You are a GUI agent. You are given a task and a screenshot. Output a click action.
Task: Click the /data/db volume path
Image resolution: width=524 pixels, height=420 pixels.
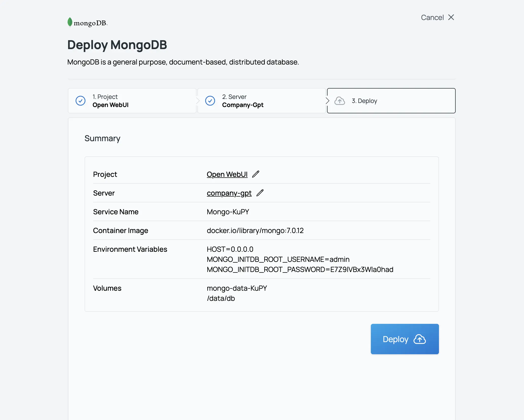[221, 298]
